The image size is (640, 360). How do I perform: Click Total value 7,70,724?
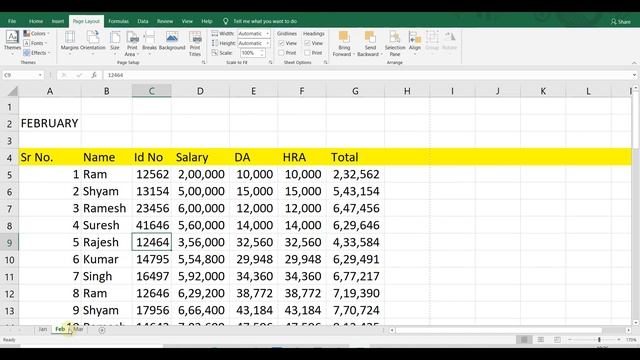pos(356,310)
